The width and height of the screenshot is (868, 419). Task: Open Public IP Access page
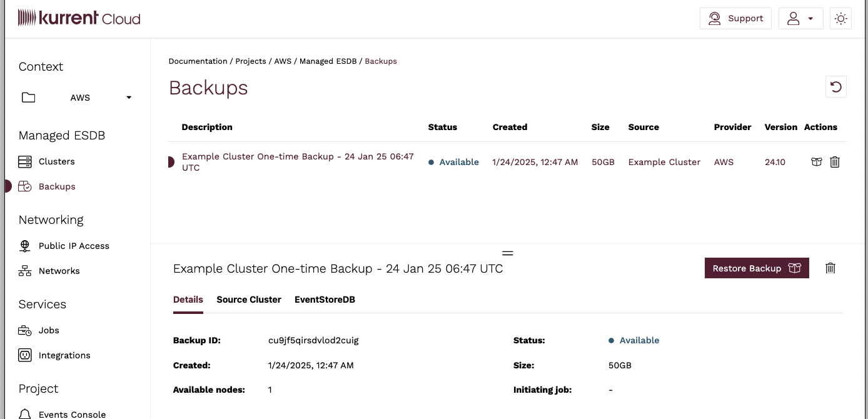click(74, 246)
